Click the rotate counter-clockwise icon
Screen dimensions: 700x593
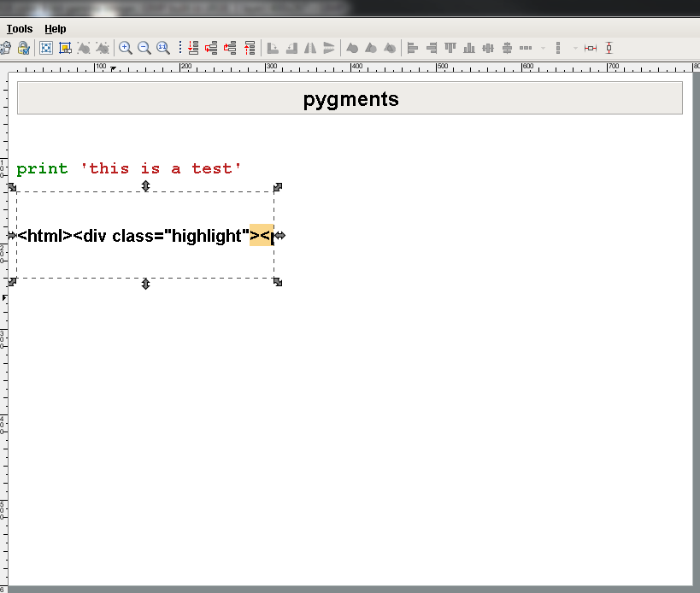click(291, 48)
